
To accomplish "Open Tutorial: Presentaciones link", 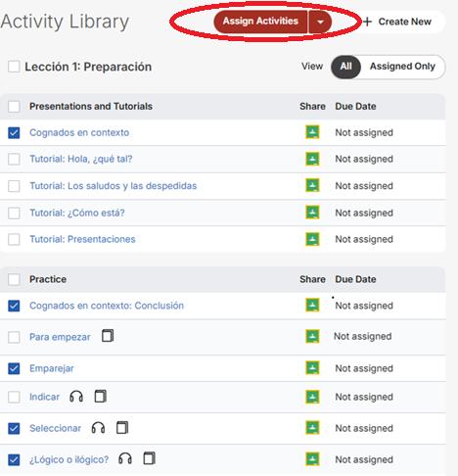I will click(x=82, y=239).
